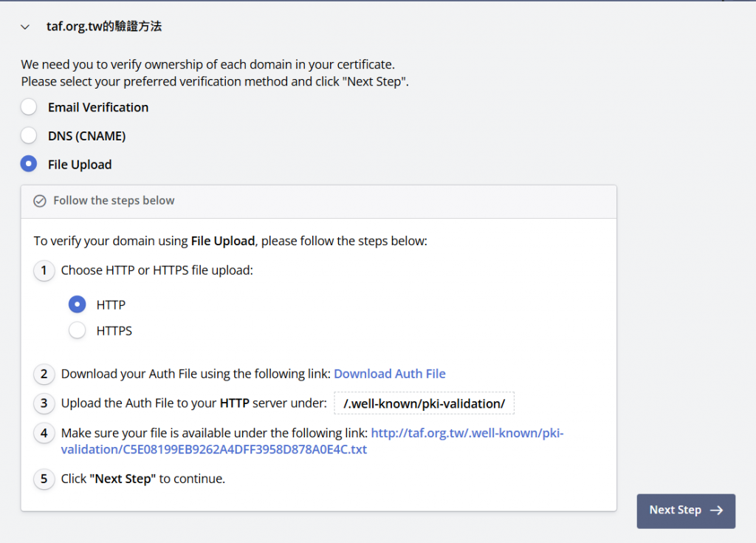Click the checkmark icon beside Follow the steps
The image size is (756, 543).
[40, 201]
